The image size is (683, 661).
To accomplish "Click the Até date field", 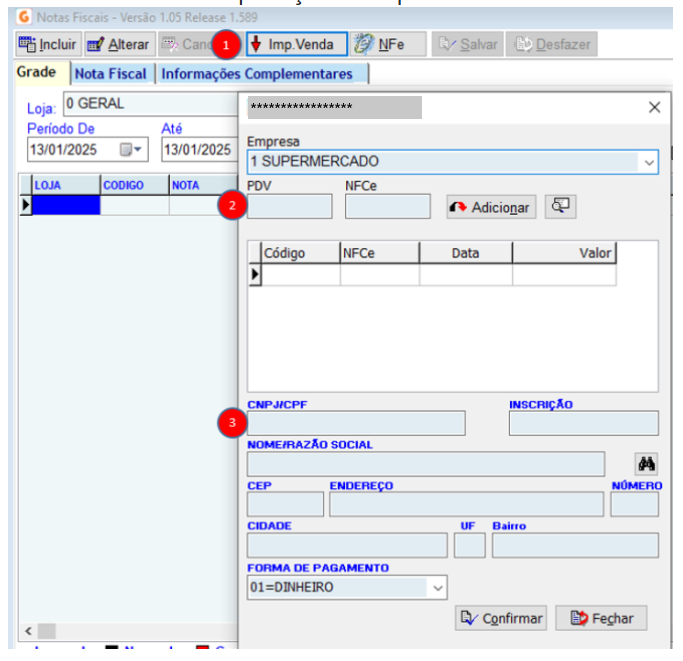I will point(199,149).
